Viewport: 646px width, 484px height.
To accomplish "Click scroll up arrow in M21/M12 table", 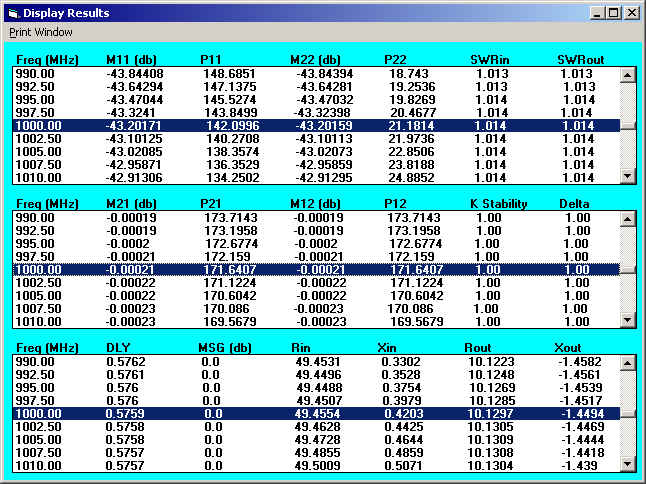I will [627, 218].
